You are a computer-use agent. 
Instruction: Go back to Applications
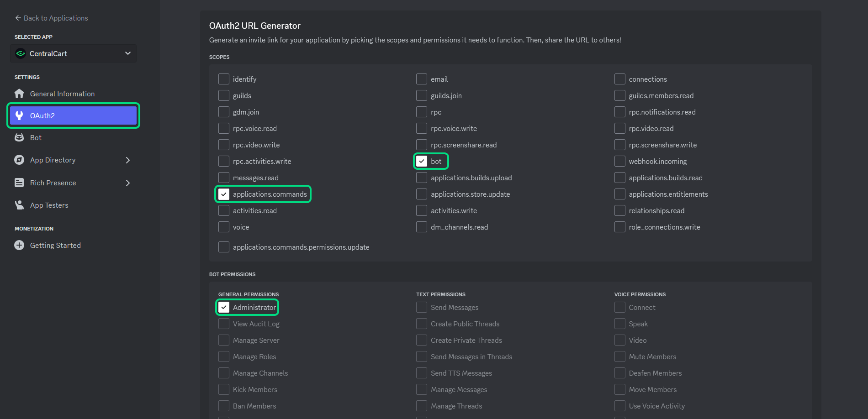click(x=51, y=18)
